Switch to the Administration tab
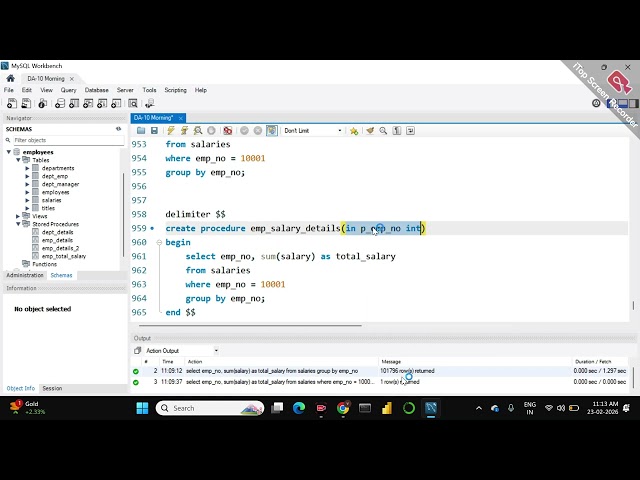Image resolution: width=640 pixels, height=480 pixels. (x=25, y=275)
